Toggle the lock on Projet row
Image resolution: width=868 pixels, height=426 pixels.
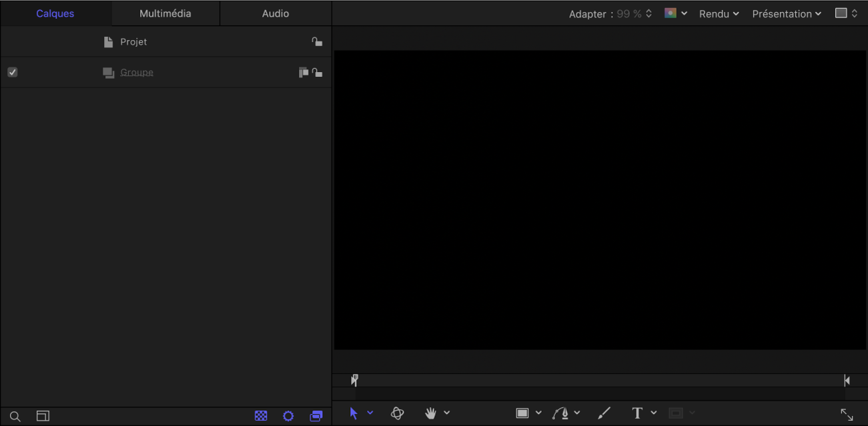(317, 41)
